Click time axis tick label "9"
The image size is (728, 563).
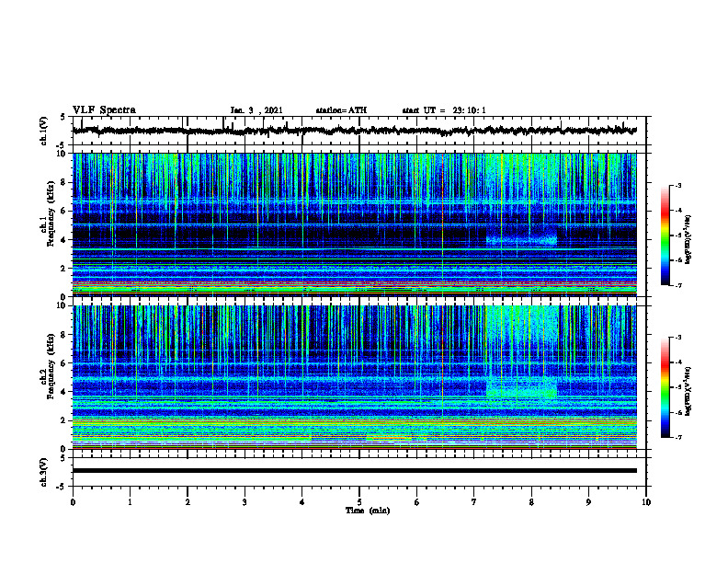[x=588, y=502]
